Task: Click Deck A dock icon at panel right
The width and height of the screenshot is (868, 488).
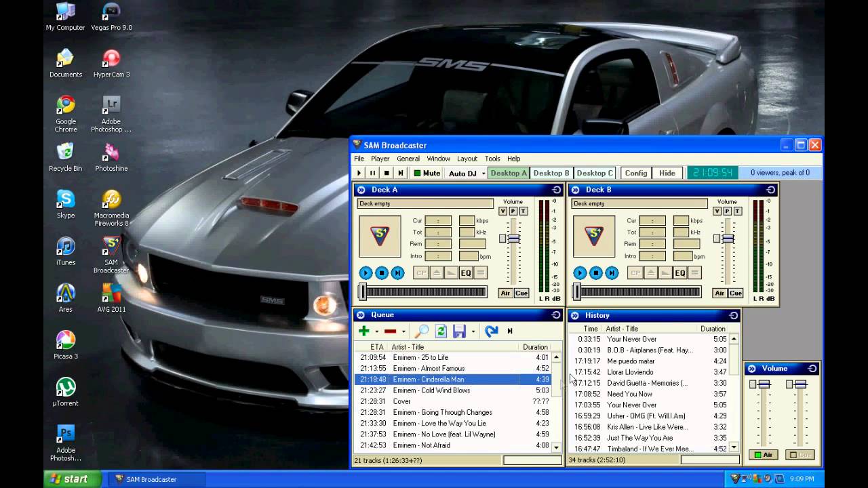Action: click(557, 190)
